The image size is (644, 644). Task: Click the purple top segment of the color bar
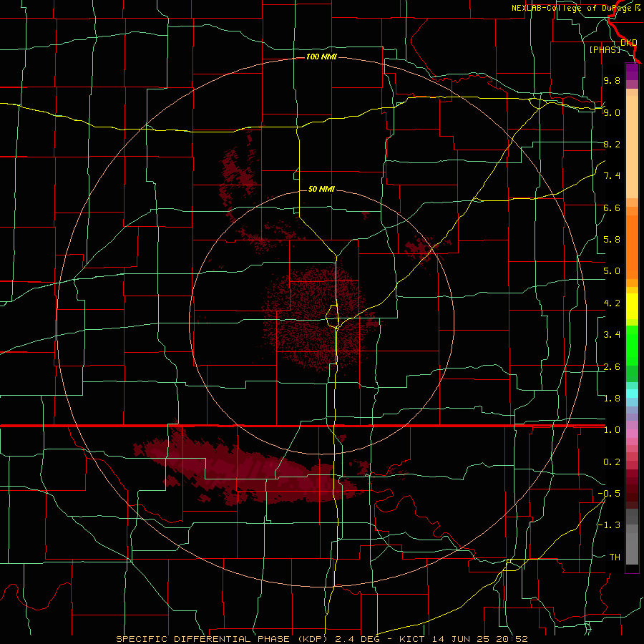tap(632, 72)
